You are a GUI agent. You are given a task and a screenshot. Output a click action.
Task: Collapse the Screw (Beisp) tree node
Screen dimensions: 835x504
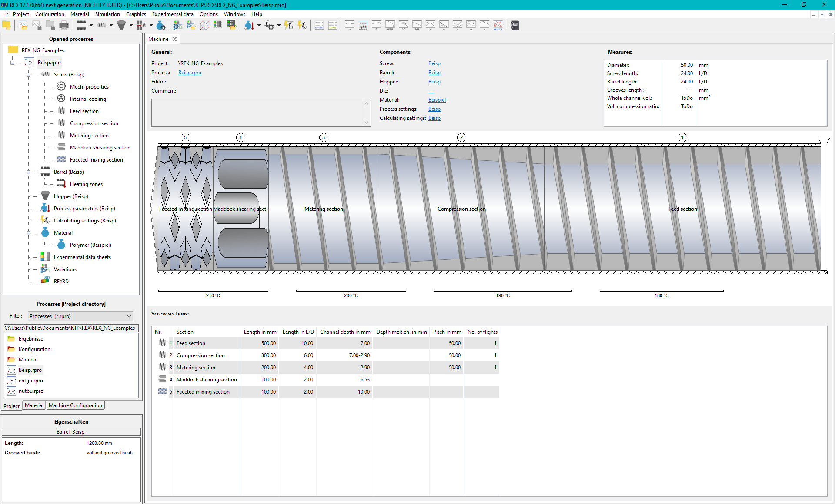tap(28, 75)
